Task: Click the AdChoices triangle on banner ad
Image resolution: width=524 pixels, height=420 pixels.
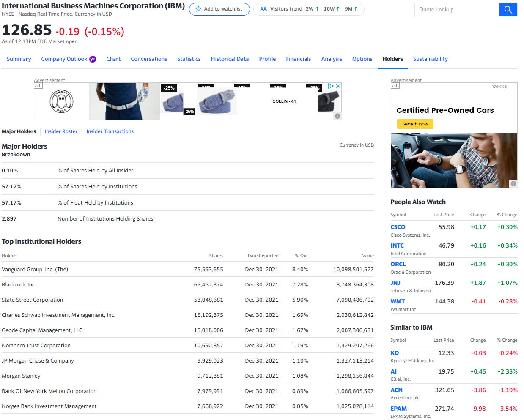Action: [331, 86]
